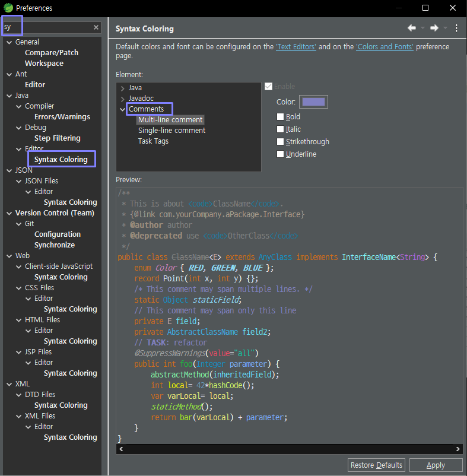Go back with the left arrow icon
The height and width of the screenshot is (476, 467).
pos(411,28)
